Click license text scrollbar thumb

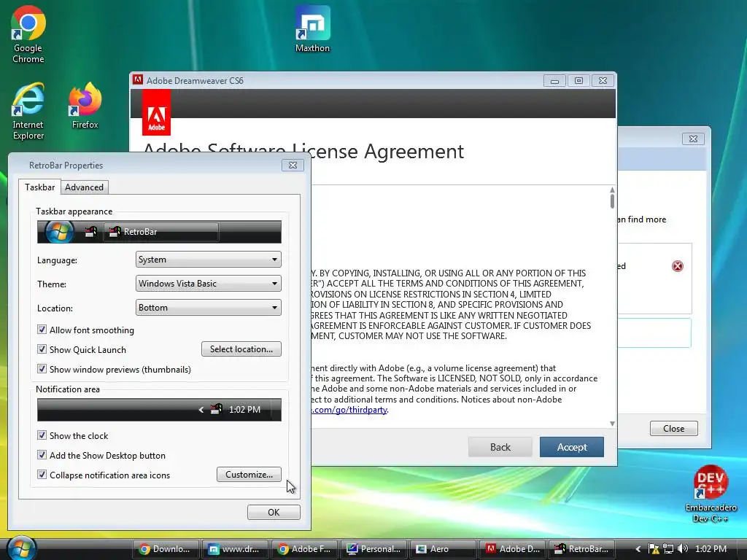(x=612, y=201)
